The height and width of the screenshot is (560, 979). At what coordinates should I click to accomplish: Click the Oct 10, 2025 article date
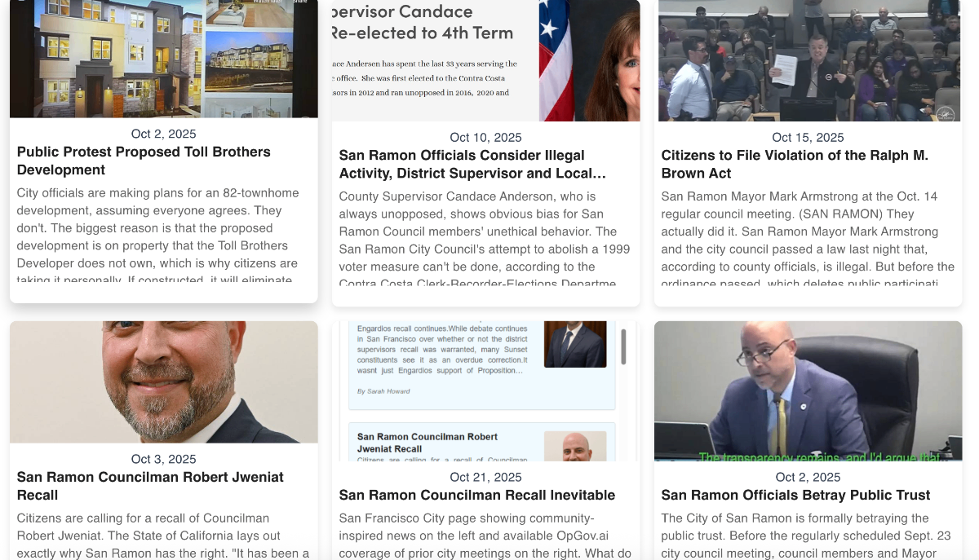(x=485, y=137)
